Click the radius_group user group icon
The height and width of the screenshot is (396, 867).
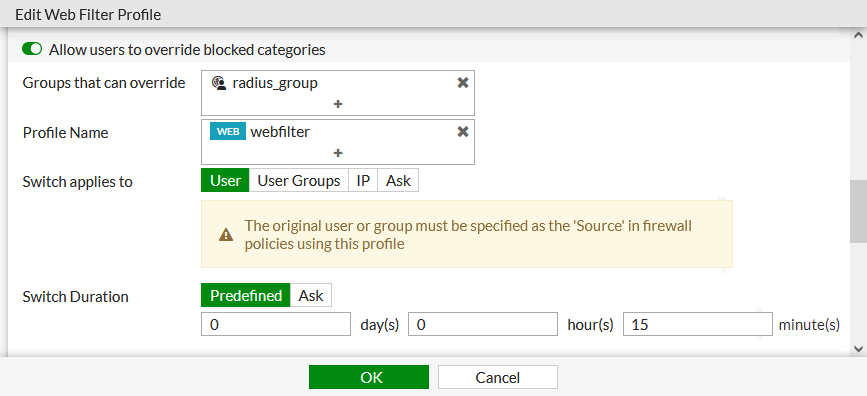(x=219, y=84)
